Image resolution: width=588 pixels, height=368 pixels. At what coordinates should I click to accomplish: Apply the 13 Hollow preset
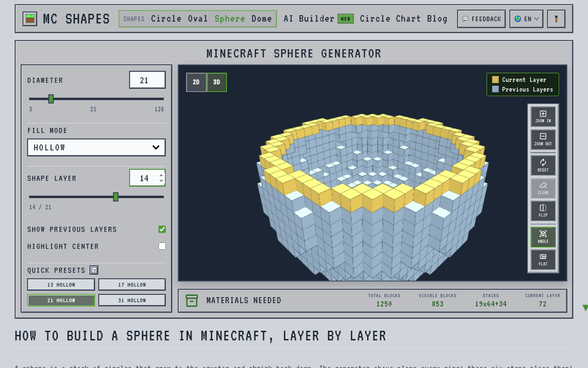click(x=61, y=285)
